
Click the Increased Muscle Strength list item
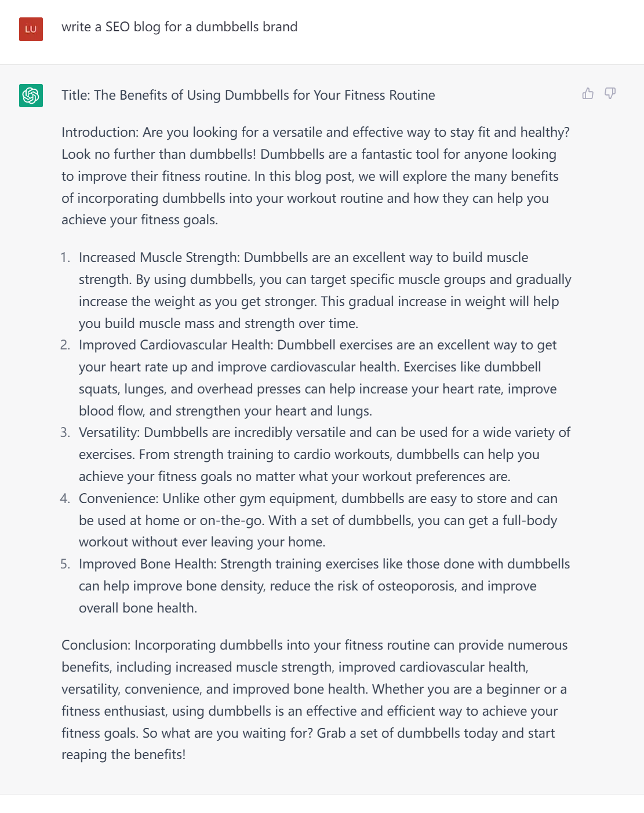click(x=325, y=290)
